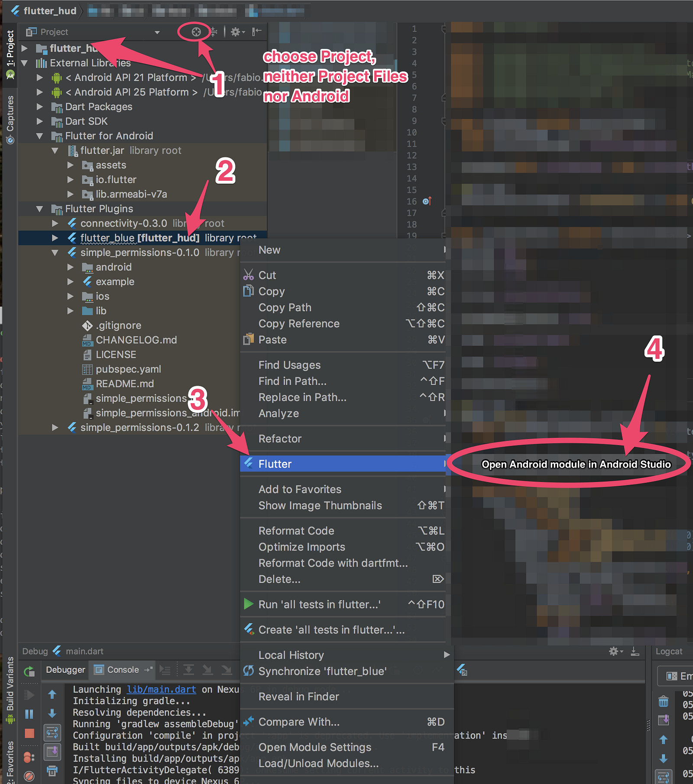Collapse the Flutter Plugins node

pos(40,209)
